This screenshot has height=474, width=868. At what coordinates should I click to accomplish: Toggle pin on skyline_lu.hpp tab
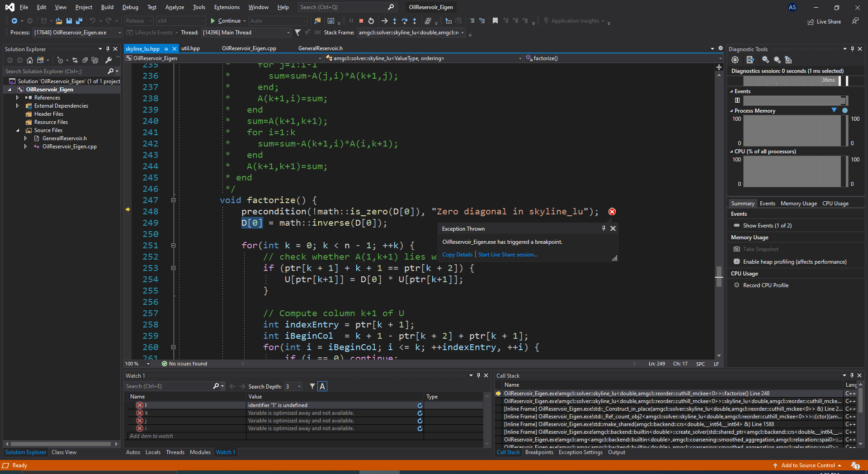pyautogui.click(x=166, y=49)
